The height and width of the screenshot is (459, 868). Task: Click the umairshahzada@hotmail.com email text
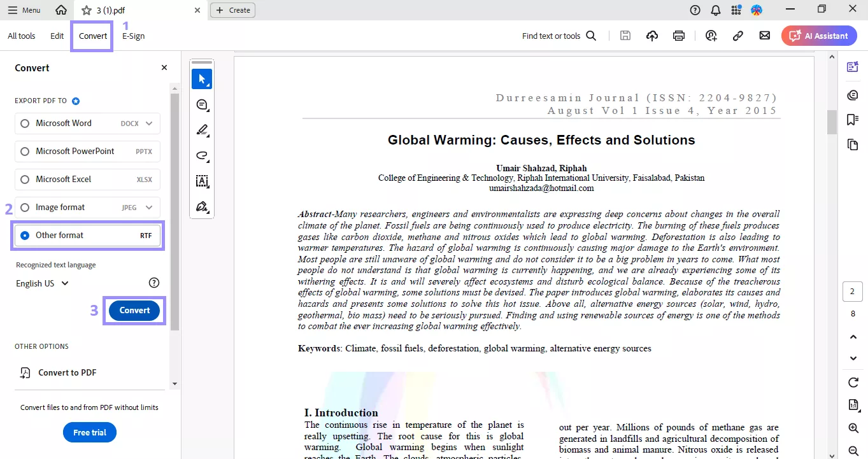click(x=541, y=188)
